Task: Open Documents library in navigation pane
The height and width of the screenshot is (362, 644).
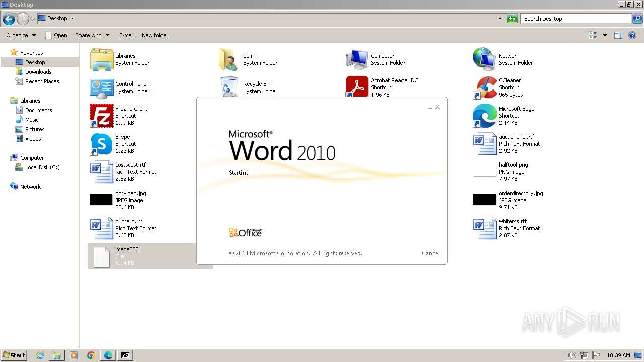Action: coord(38,110)
